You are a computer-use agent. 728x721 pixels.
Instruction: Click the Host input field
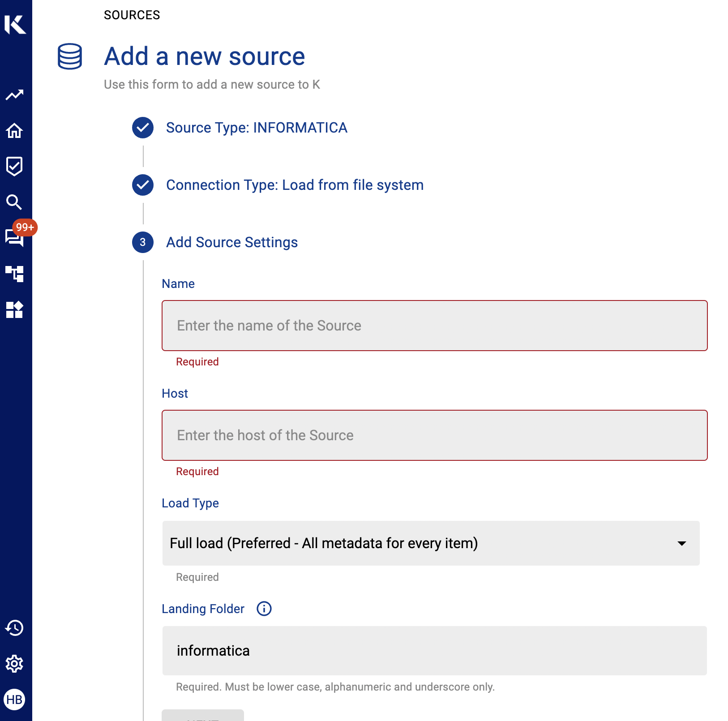click(x=434, y=435)
